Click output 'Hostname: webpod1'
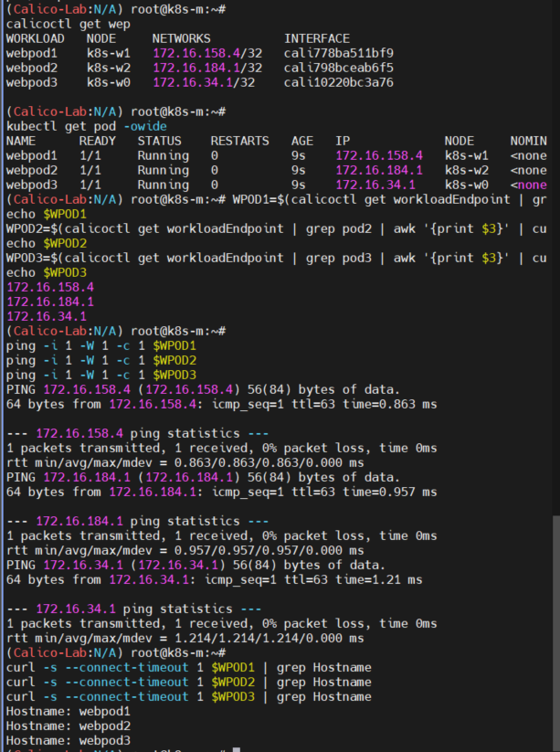The height and width of the screenshot is (752, 560). click(x=69, y=711)
